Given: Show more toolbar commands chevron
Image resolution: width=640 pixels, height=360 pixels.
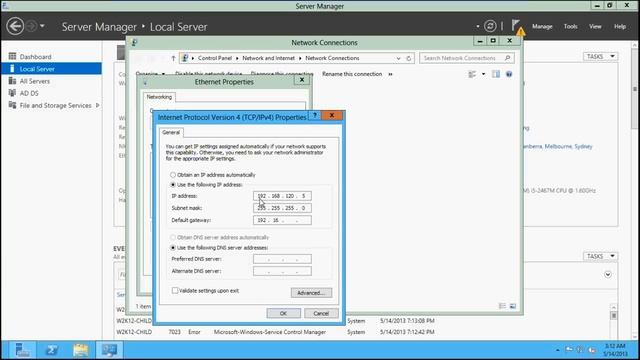Looking at the screenshot, I should click(x=390, y=74).
